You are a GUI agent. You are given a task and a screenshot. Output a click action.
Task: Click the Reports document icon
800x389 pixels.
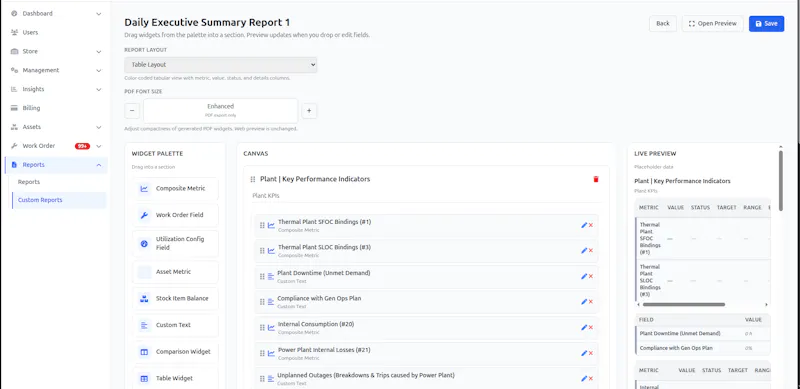[x=14, y=165]
